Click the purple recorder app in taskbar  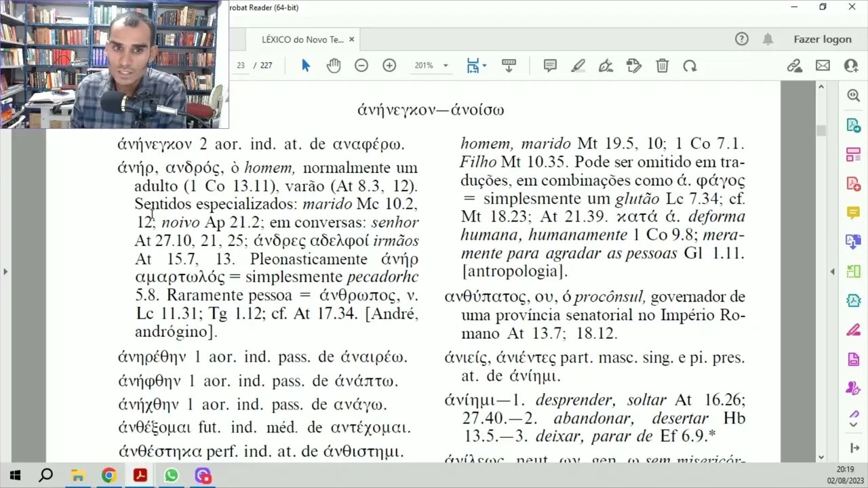[203, 475]
